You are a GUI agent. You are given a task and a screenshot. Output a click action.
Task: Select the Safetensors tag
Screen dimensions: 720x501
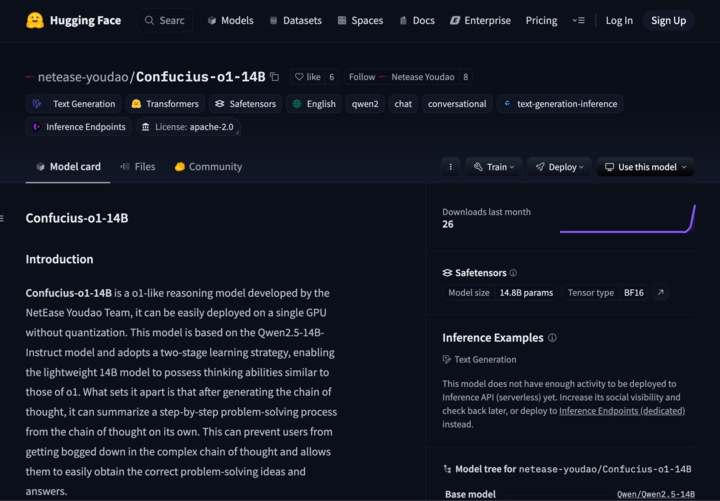pos(245,104)
